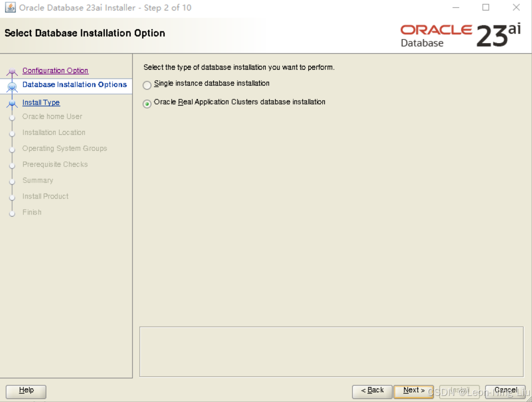This screenshot has height=402, width=532.
Task: Click the Install Type step link
Action: point(41,102)
